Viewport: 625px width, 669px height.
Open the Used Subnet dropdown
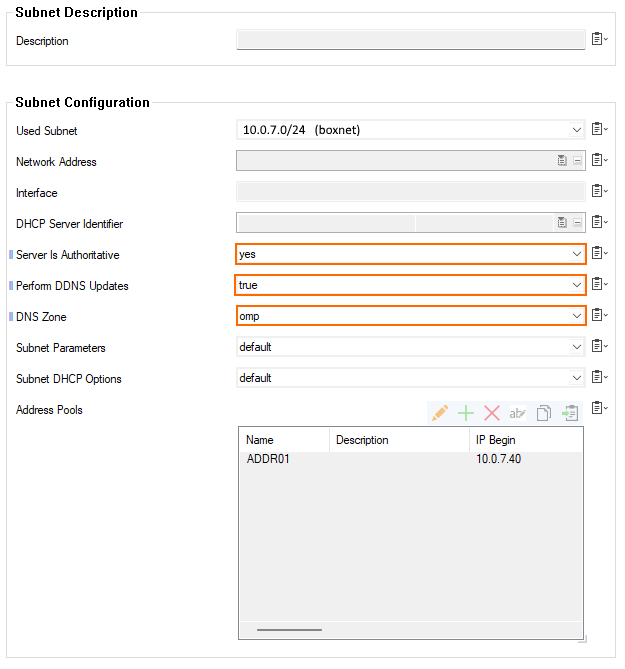tap(576, 130)
